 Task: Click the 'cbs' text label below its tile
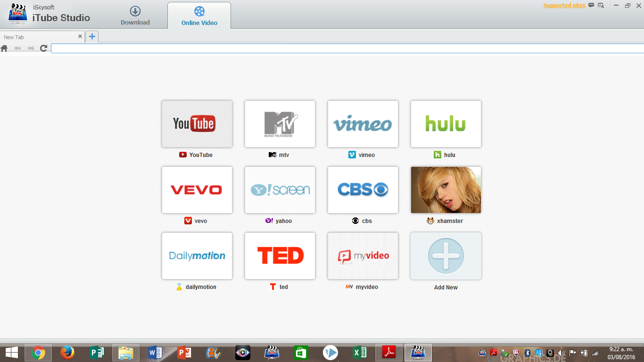coord(367,221)
